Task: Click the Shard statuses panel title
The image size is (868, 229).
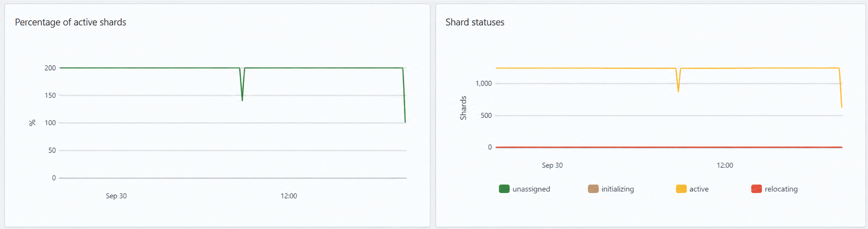Action: 475,22
